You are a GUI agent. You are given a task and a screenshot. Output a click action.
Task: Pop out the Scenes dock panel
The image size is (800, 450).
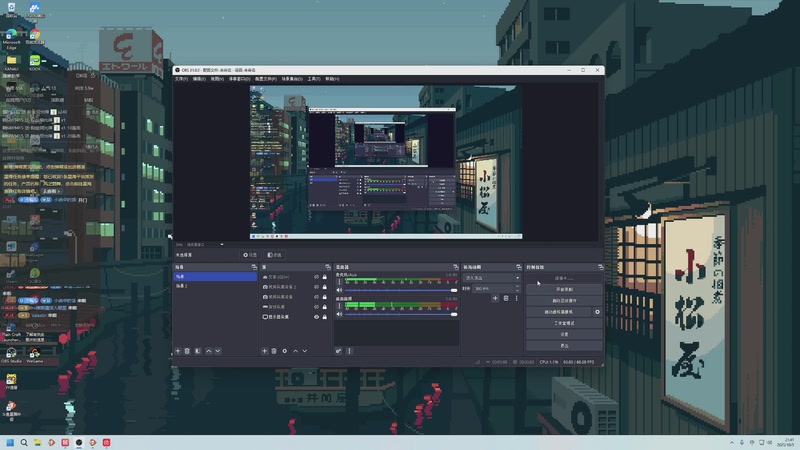(254, 267)
